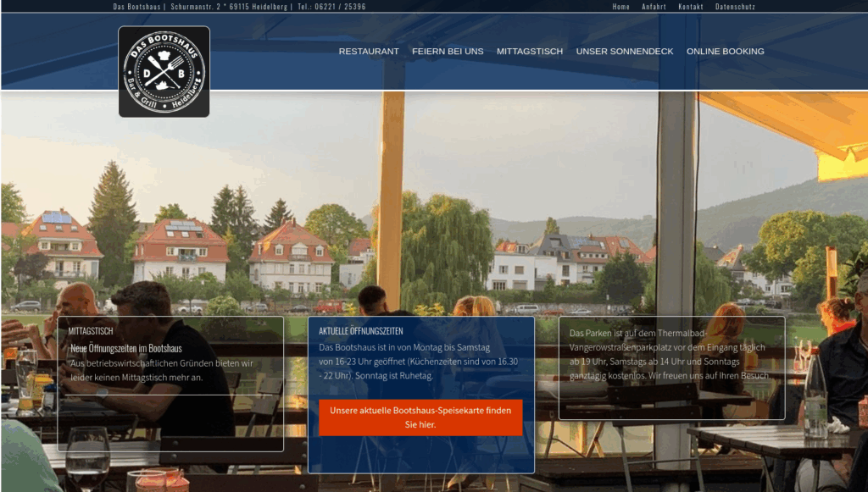
Task: Open the Kontakt page
Action: (690, 7)
